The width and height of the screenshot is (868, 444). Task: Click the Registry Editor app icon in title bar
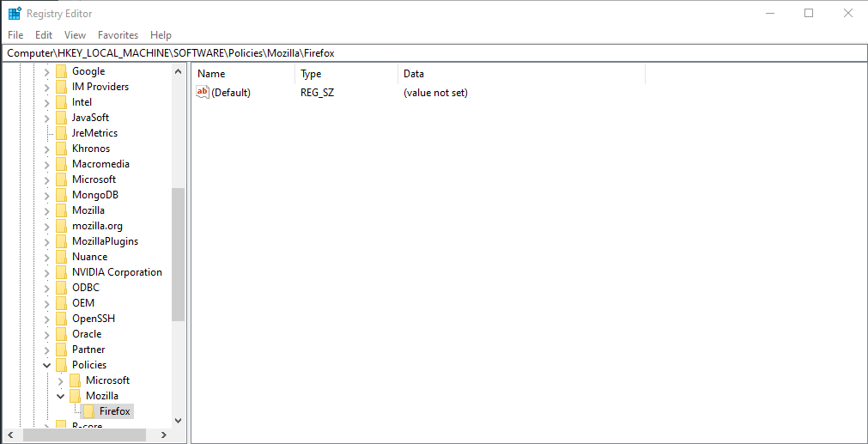click(x=15, y=14)
